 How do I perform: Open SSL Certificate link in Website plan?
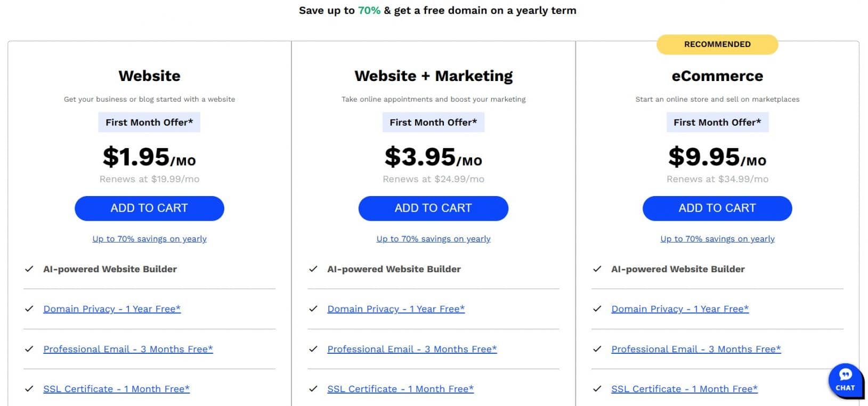click(x=116, y=389)
